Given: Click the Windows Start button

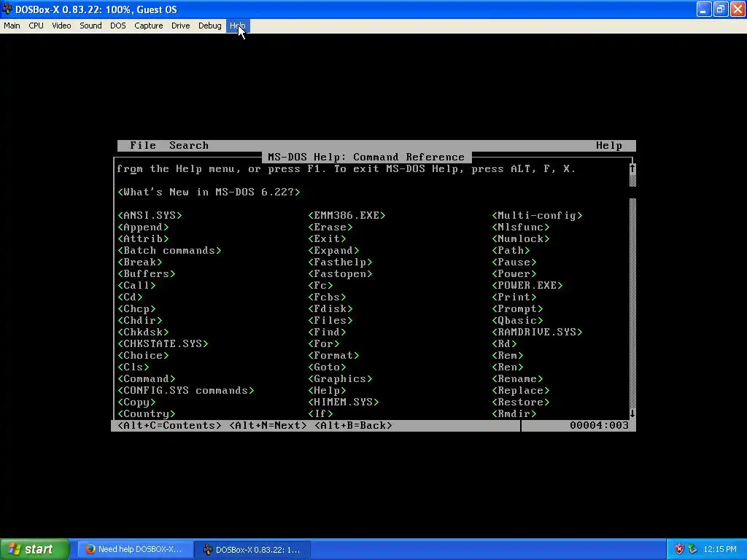Looking at the screenshot, I should 35,549.
